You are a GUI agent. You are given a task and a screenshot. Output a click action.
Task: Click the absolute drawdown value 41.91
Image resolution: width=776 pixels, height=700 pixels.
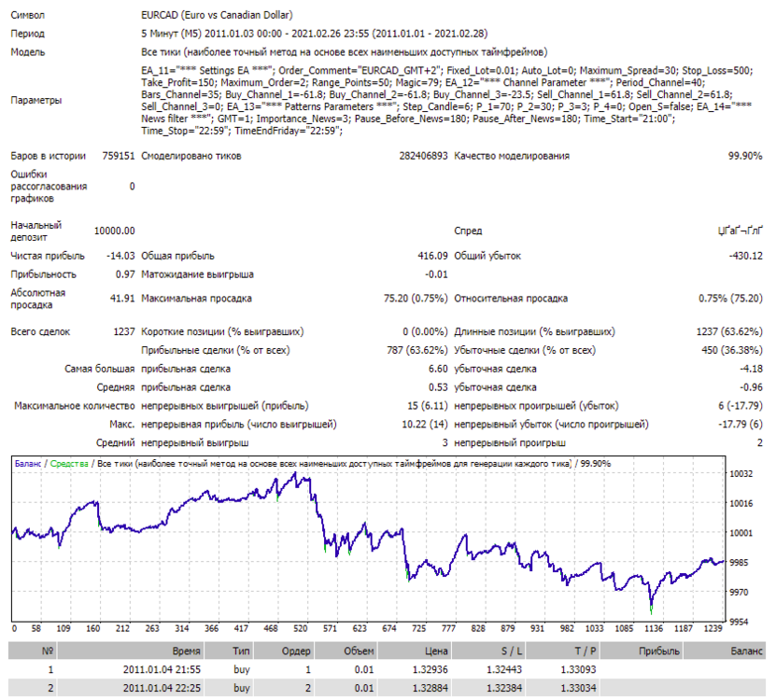[x=122, y=299]
